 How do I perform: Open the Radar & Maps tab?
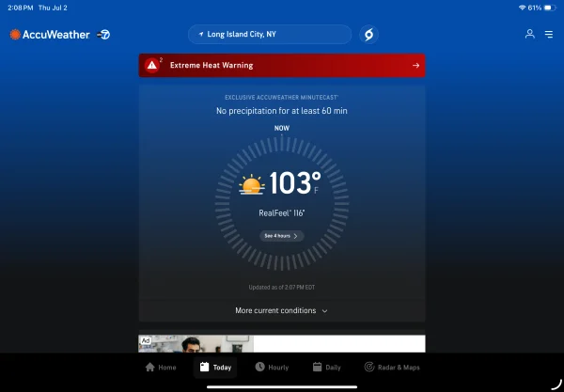392,368
